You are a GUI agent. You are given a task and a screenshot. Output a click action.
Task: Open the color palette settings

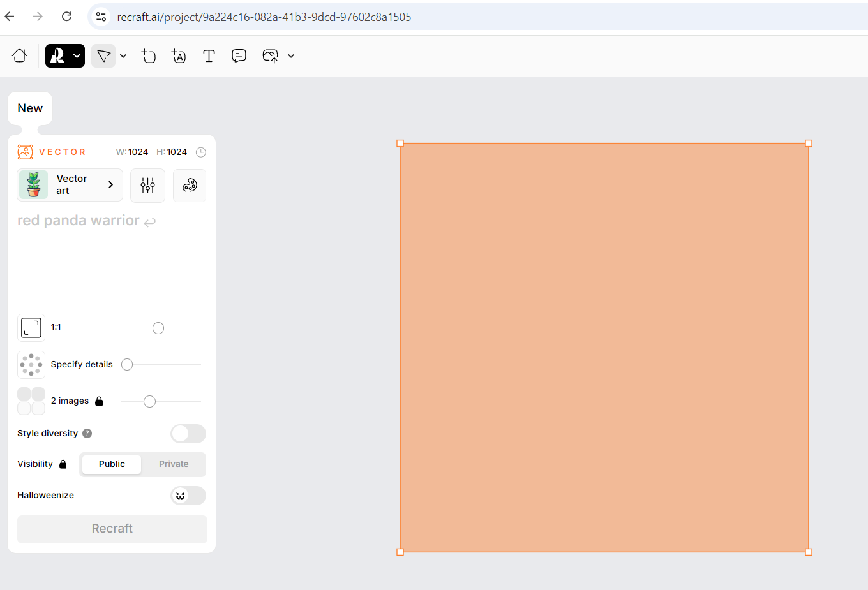[x=190, y=186]
